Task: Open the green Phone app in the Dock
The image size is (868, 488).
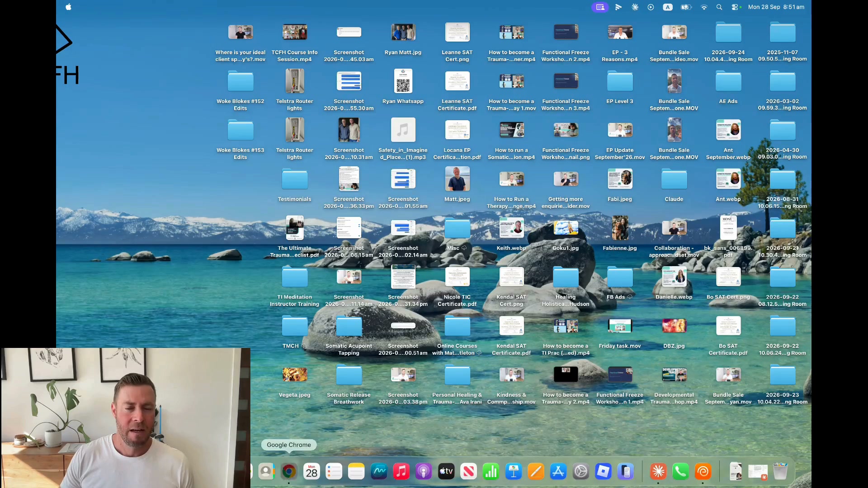Action: 680,472
